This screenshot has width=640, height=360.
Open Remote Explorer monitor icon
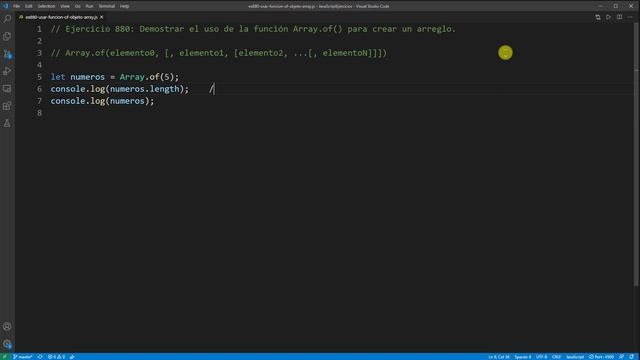coord(7,89)
